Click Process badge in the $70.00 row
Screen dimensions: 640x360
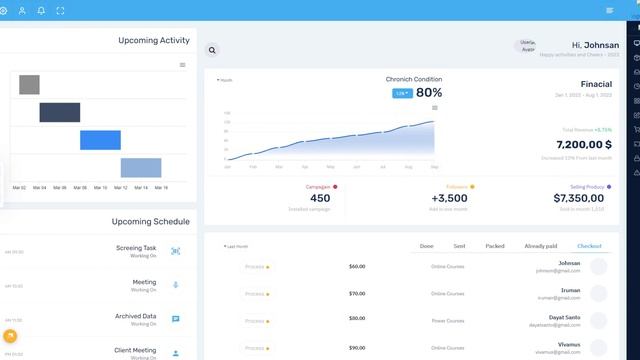pos(257,294)
